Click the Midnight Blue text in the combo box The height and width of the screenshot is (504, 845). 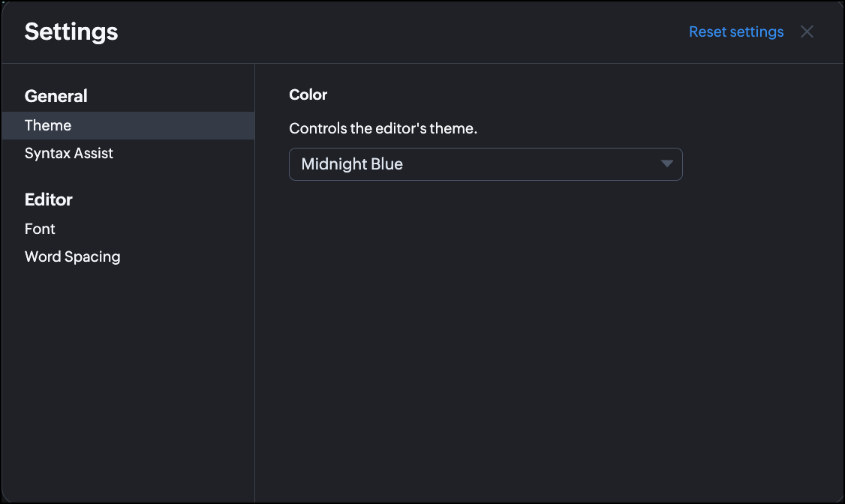tap(352, 164)
